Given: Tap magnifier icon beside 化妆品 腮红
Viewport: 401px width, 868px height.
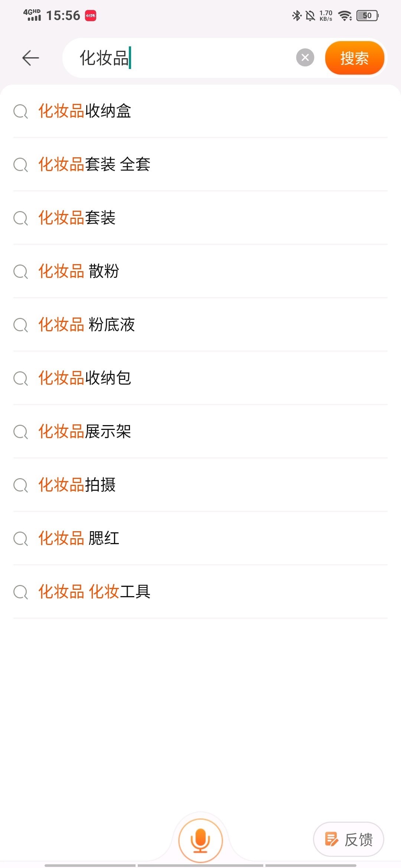Looking at the screenshot, I should pos(20,539).
